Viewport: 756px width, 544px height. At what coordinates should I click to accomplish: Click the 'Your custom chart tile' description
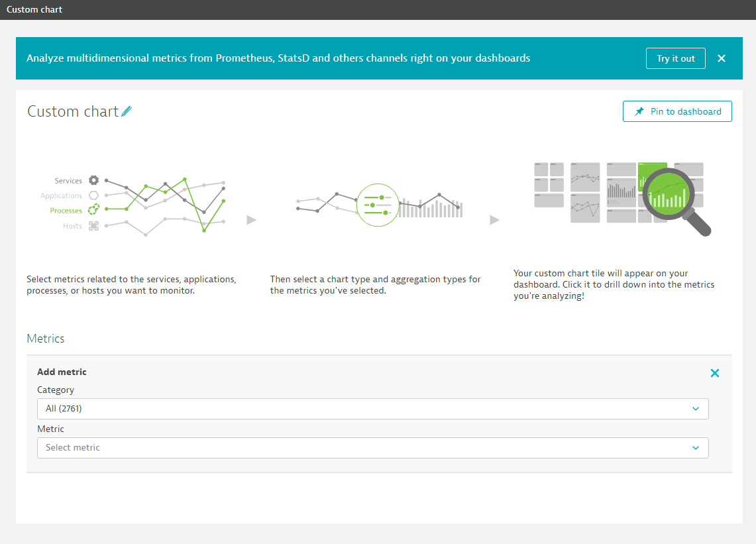click(x=614, y=284)
